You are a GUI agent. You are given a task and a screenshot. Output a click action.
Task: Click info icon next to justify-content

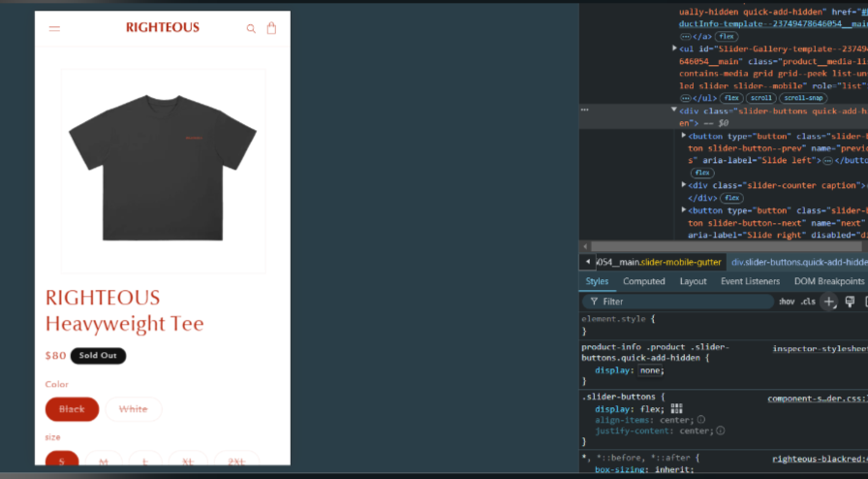[x=720, y=431]
